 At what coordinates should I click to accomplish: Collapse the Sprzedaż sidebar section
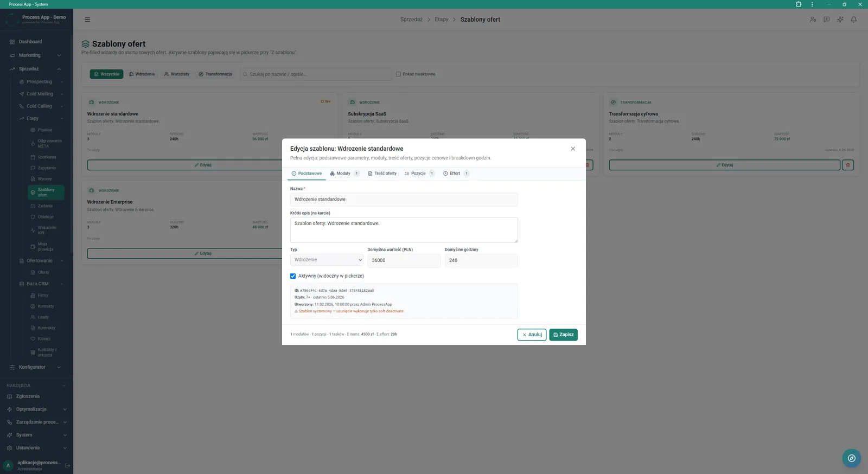pos(36,69)
